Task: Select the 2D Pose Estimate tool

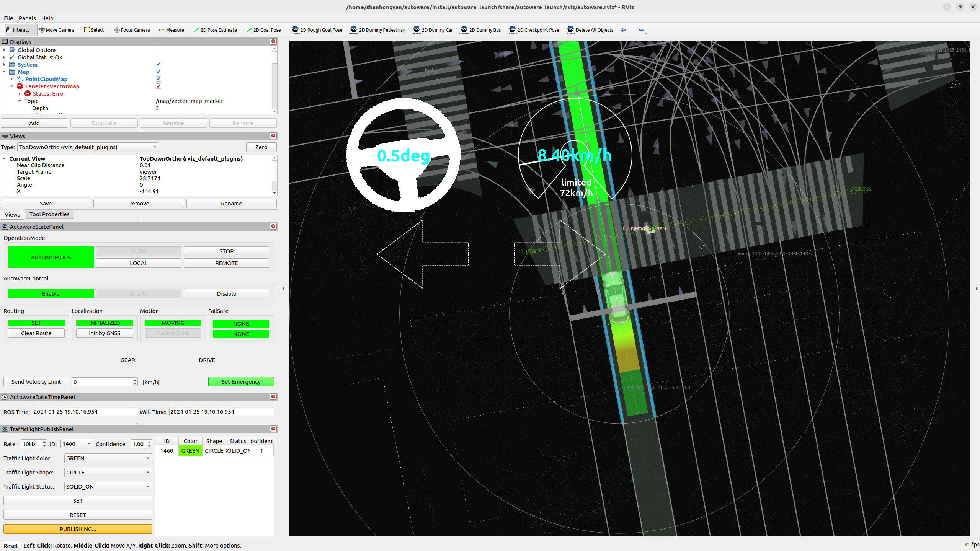Action: coord(215,30)
